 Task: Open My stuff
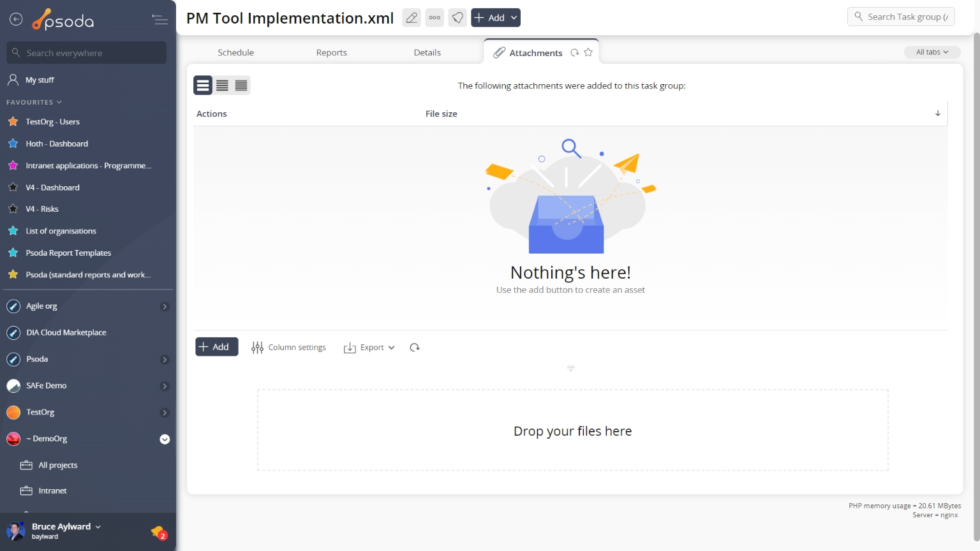click(x=40, y=80)
